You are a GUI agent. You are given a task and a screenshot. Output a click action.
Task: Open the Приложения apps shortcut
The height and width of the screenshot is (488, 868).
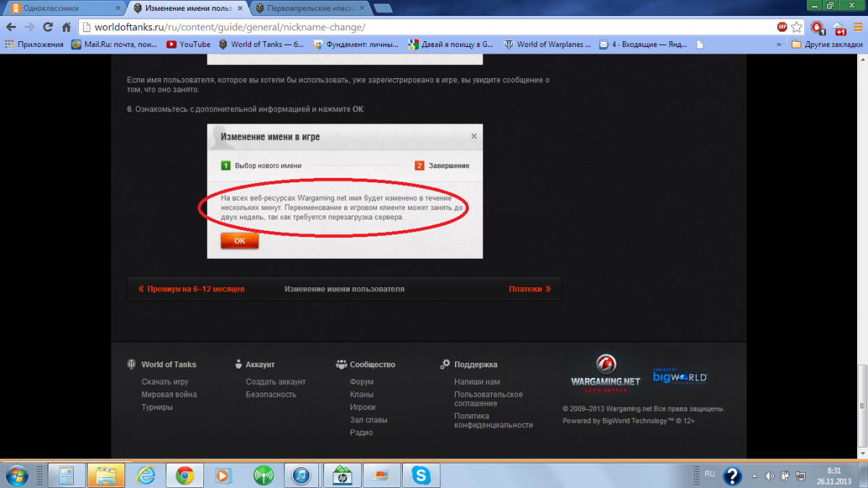33,44
